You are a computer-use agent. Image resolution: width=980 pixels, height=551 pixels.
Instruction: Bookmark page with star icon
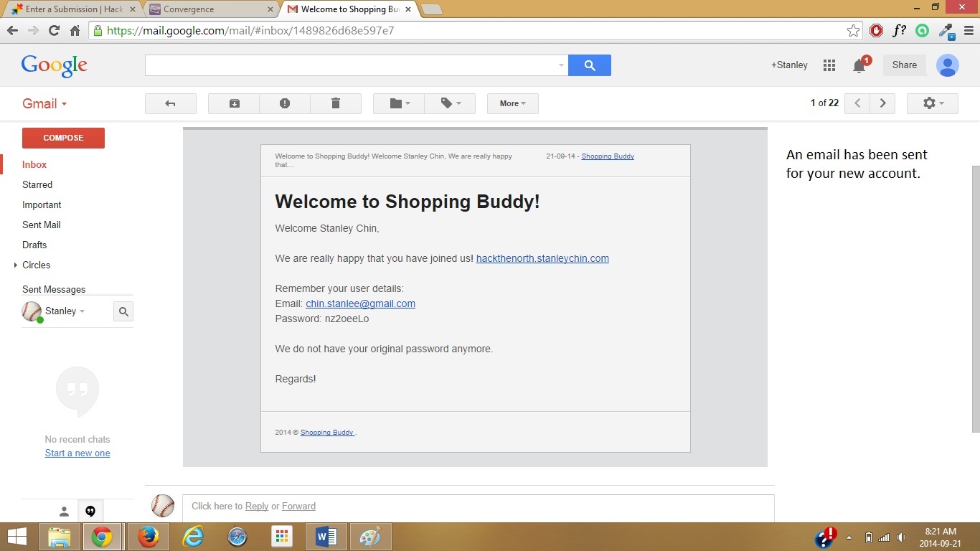853,31
